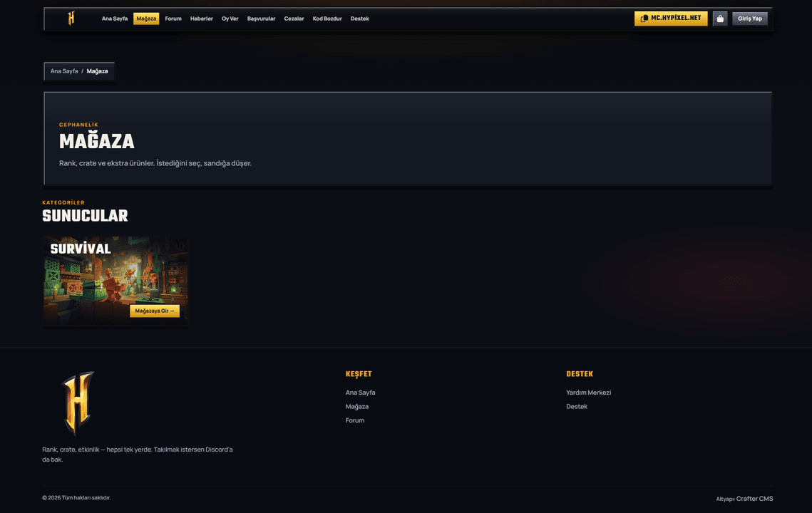The height and width of the screenshot is (513, 812).
Task: Follow the footer Forum link
Action: pos(355,420)
